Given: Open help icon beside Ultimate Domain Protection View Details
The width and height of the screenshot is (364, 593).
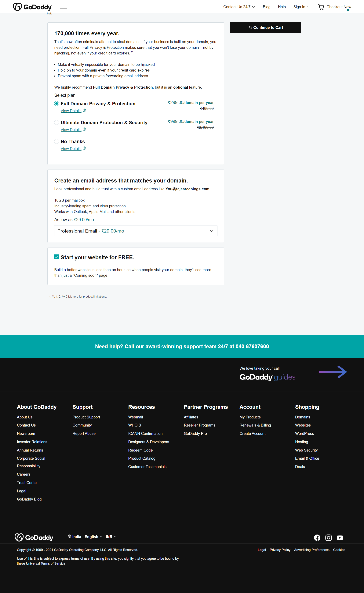Looking at the screenshot, I should click(x=84, y=129).
